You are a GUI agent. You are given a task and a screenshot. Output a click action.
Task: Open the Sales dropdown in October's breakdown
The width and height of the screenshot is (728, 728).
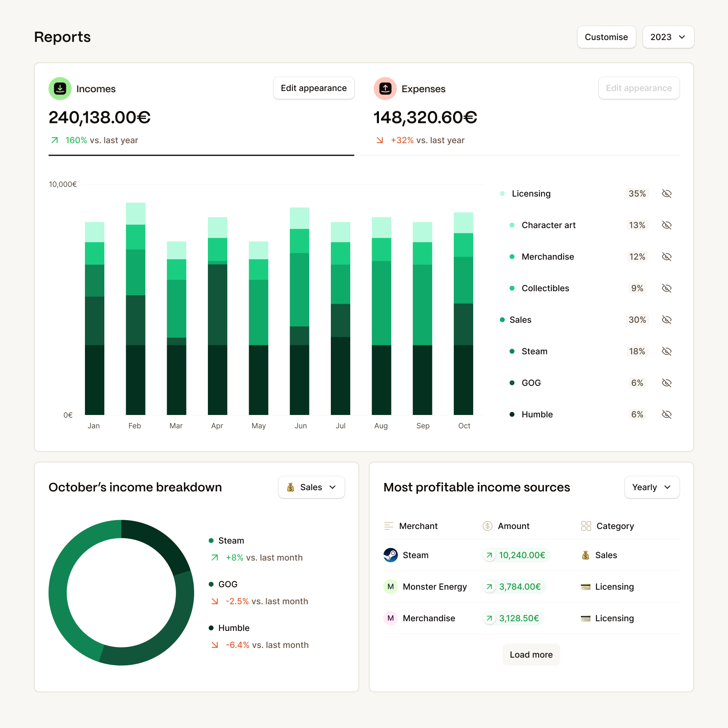pos(311,487)
